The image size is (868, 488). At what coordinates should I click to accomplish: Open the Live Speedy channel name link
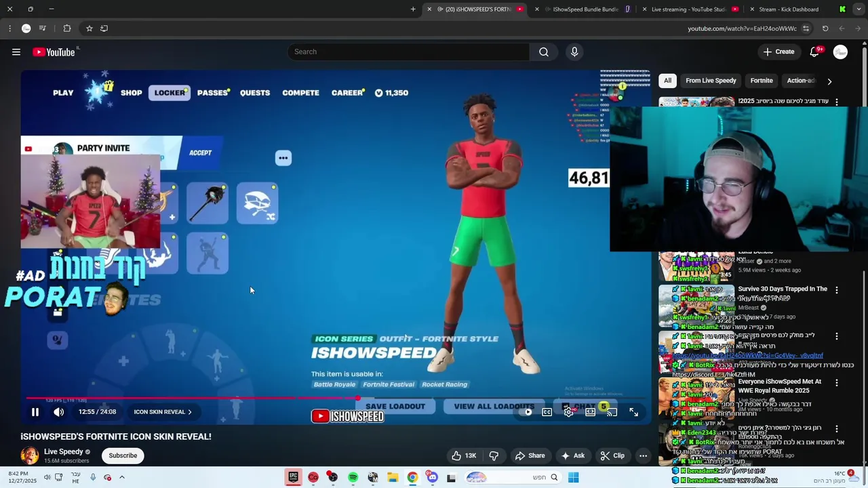pos(64,451)
